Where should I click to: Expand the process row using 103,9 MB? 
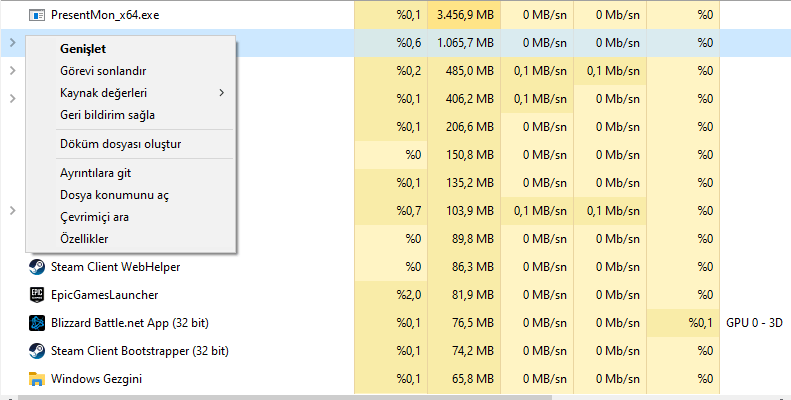(x=11, y=211)
